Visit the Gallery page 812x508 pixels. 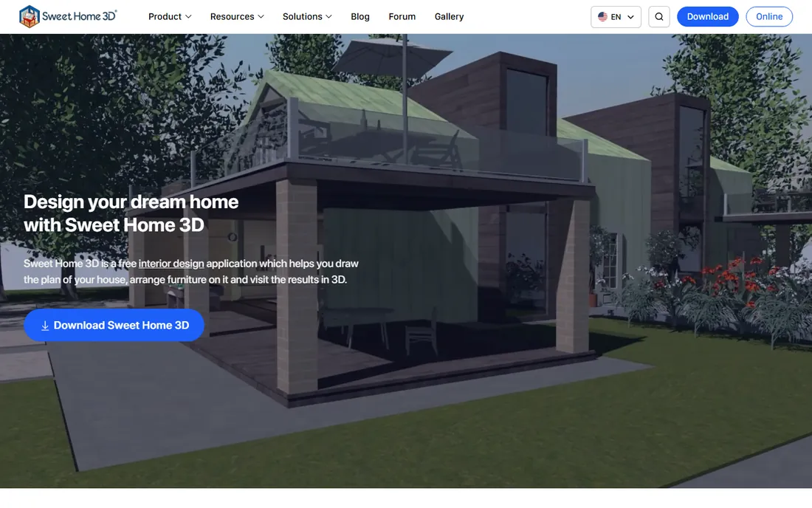449,16
